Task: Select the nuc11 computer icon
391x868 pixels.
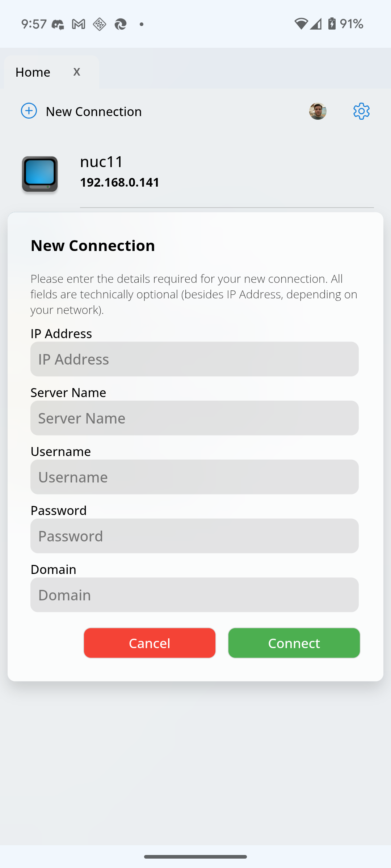Action: (x=40, y=174)
